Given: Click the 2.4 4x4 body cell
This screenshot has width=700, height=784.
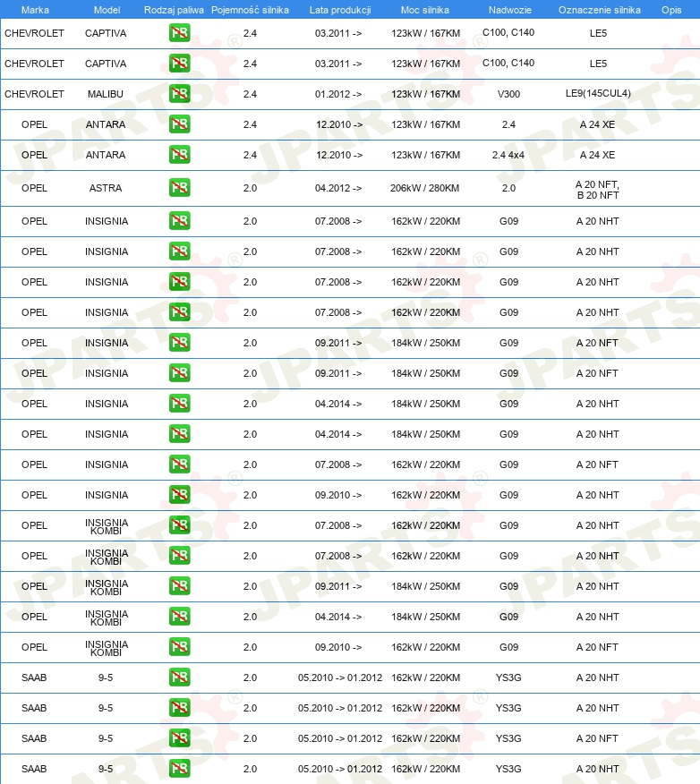Looking at the screenshot, I should click(x=508, y=155).
